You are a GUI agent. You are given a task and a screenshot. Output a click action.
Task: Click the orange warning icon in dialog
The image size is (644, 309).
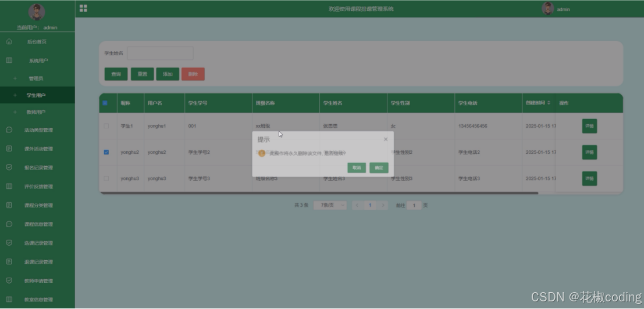pyautogui.click(x=262, y=153)
